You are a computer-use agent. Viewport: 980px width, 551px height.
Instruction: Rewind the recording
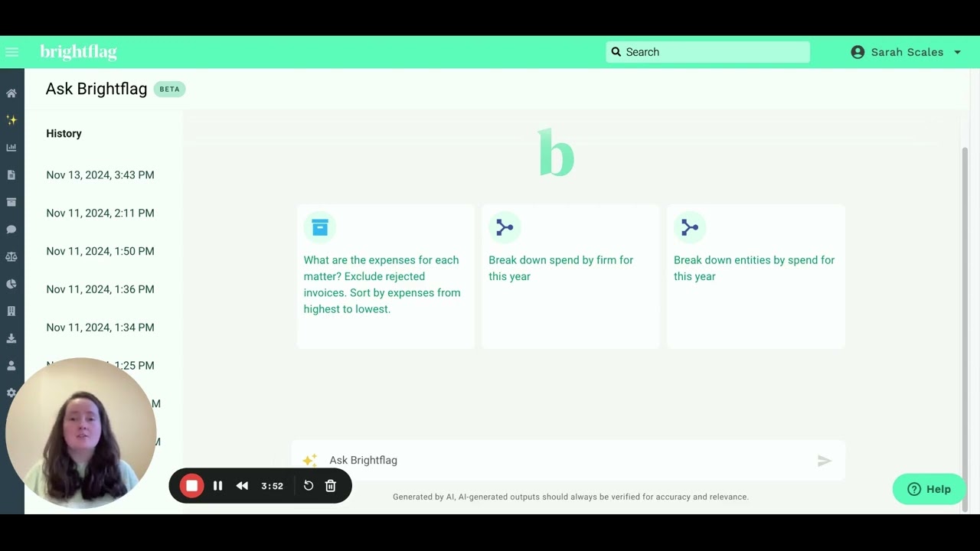click(x=242, y=486)
